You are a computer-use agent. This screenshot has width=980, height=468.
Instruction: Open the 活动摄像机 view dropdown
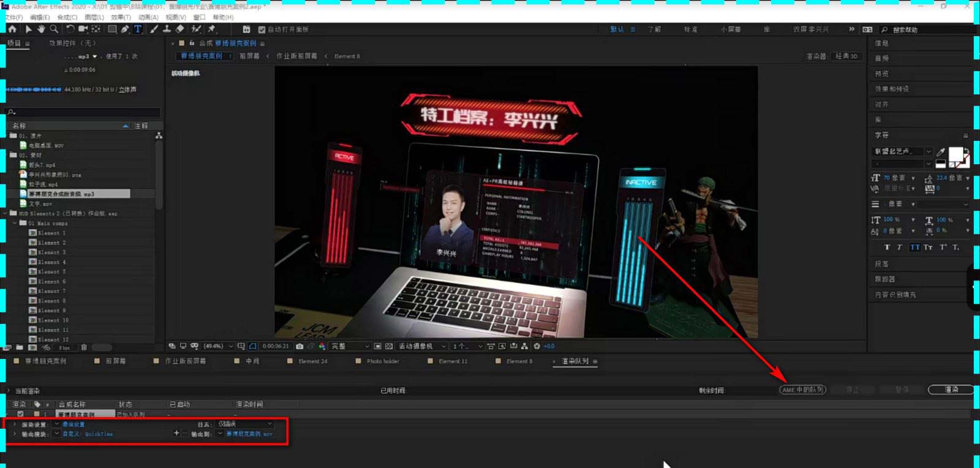[422, 346]
